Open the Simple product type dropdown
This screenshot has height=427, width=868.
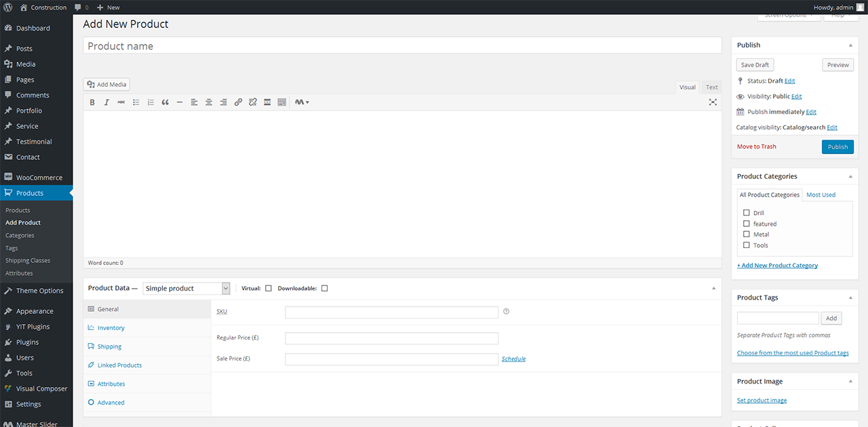186,288
